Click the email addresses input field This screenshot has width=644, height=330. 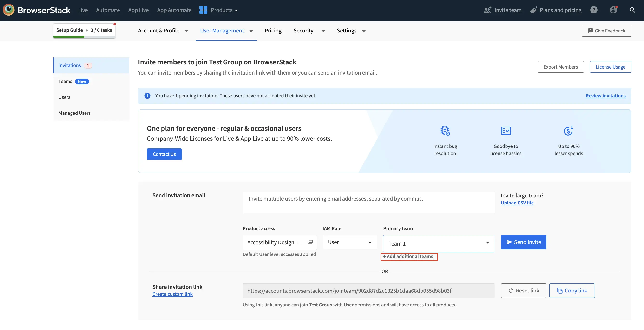(x=368, y=202)
